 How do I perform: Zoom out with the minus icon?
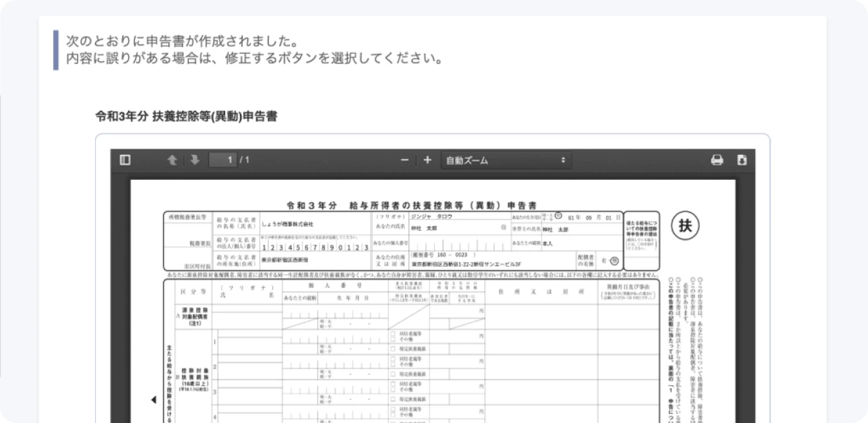404,160
